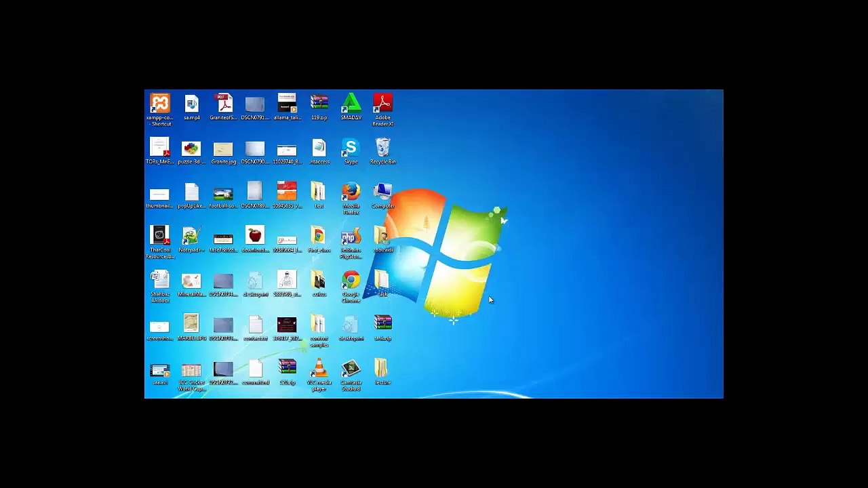Viewport: 868px width, 488px height.
Task: Select the sketch drawing image file
Action: coord(287,280)
